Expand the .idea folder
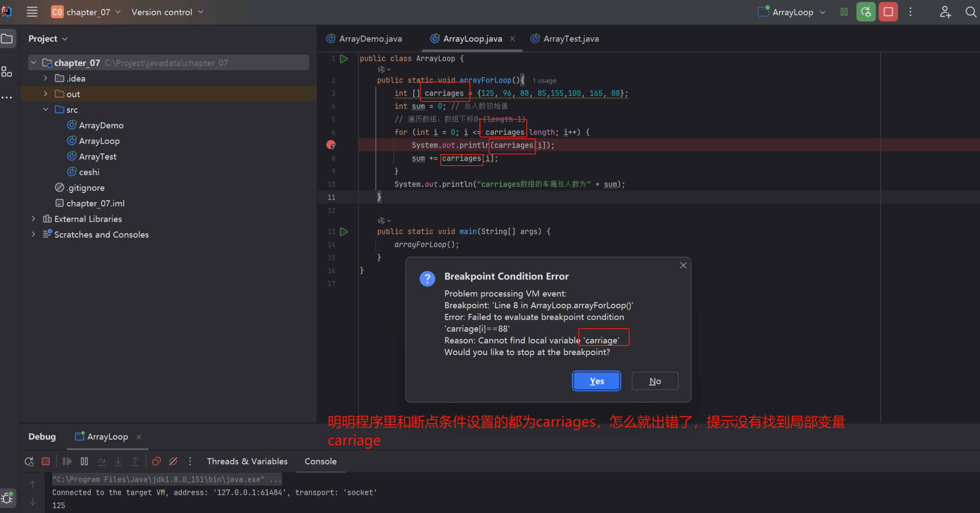The image size is (980, 513). (x=45, y=78)
